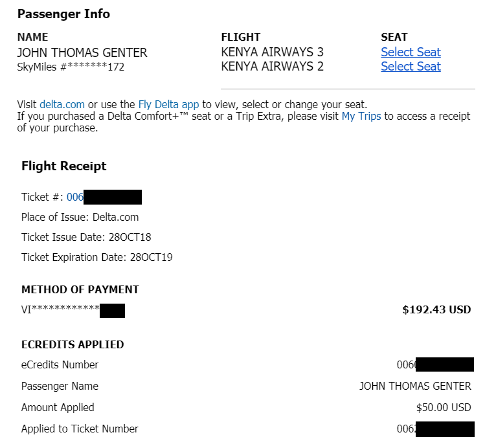The width and height of the screenshot is (496, 448).
Task: Click the Passenger Info heading
Action: [63, 14]
